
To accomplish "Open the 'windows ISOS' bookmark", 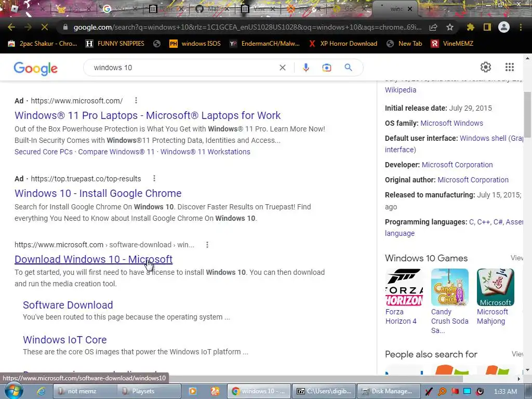I will 195,44.
